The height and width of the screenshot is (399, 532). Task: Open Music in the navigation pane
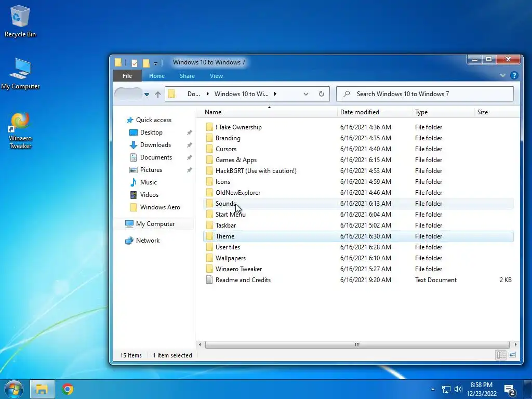coord(148,182)
